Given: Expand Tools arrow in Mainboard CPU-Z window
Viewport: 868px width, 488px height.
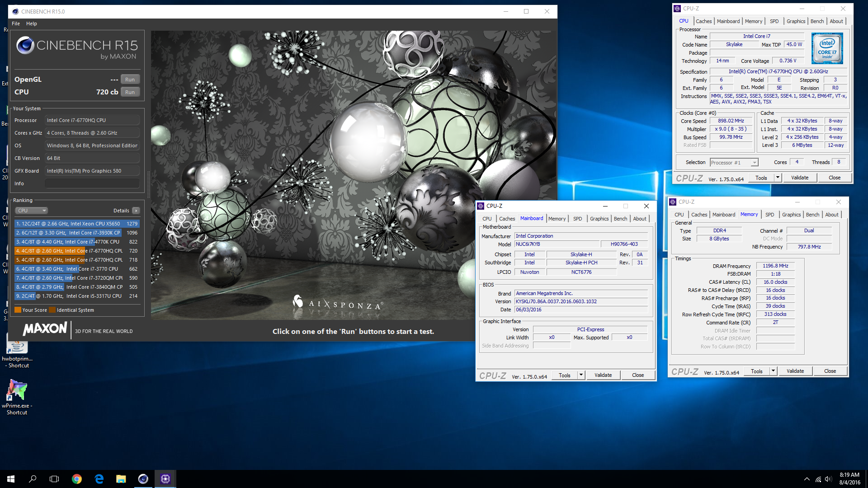Looking at the screenshot, I should pyautogui.click(x=581, y=375).
